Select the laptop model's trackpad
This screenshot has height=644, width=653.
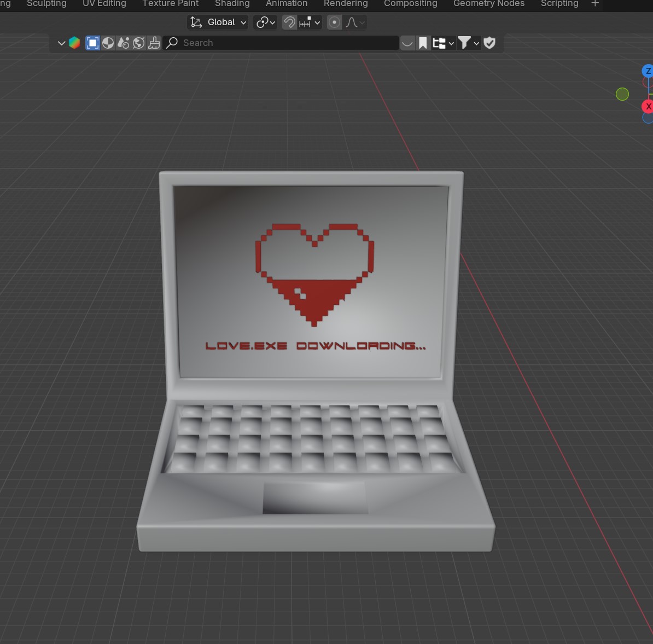(x=315, y=497)
